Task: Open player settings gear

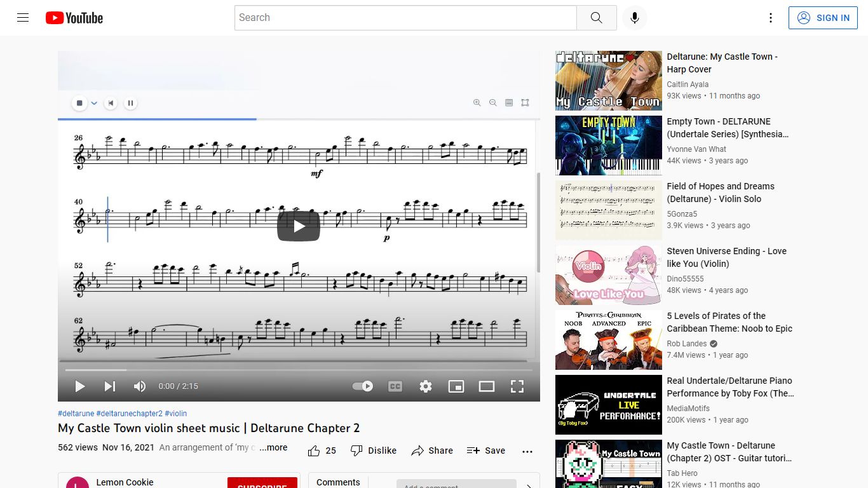Action: (x=426, y=386)
